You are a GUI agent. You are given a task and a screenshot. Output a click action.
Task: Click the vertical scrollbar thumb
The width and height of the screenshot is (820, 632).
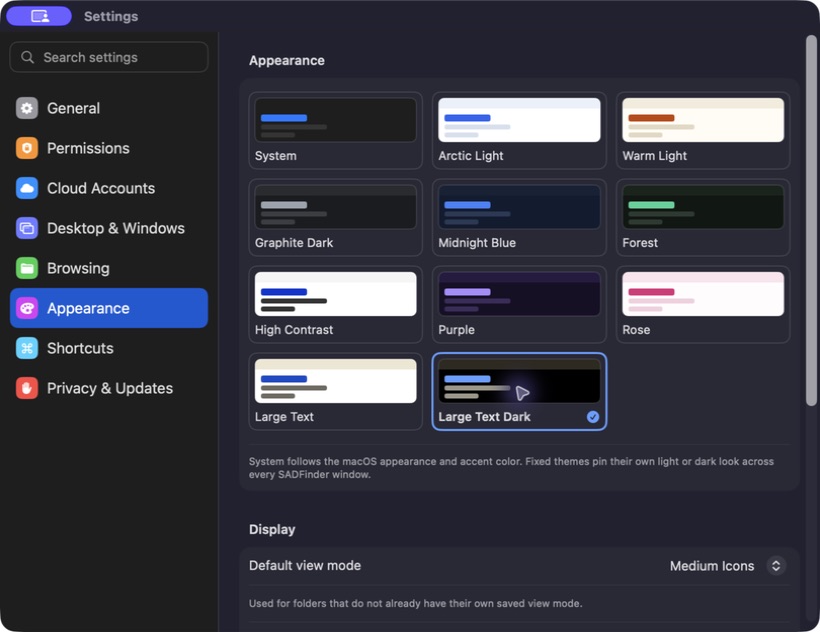pos(811,220)
